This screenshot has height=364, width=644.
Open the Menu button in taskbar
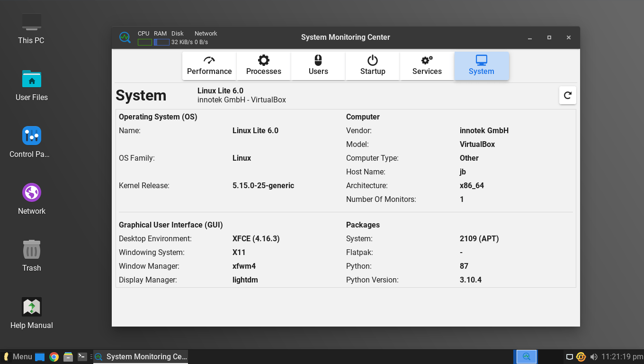pyautogui.click(x=18, y=357)
